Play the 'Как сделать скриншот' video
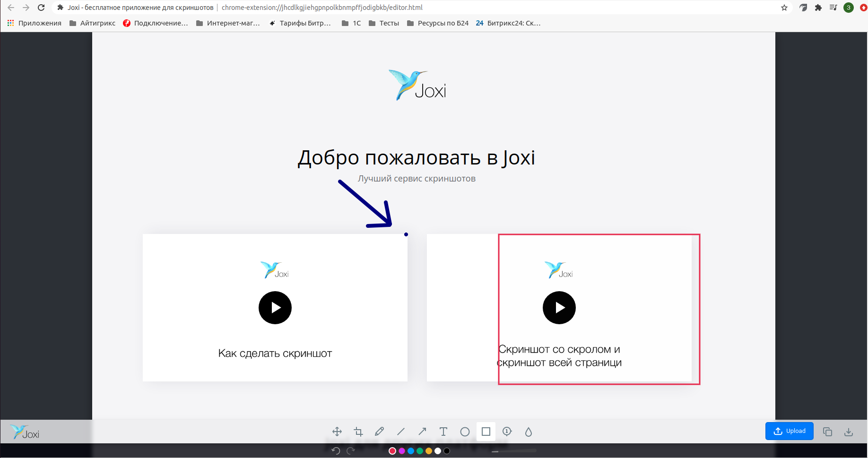The height and width of the screenshot is (458, 868). (275, 308)
